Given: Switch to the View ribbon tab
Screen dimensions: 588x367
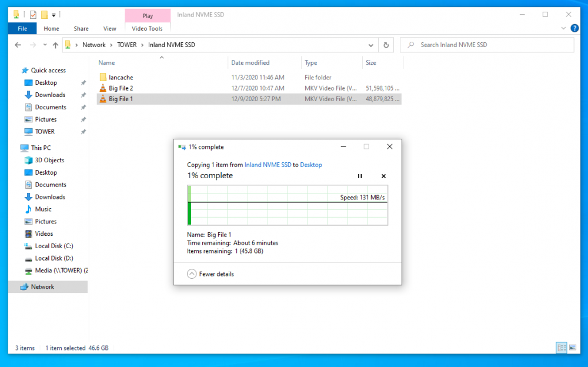Looking at the screenshot, I should (x=109, y=28).
